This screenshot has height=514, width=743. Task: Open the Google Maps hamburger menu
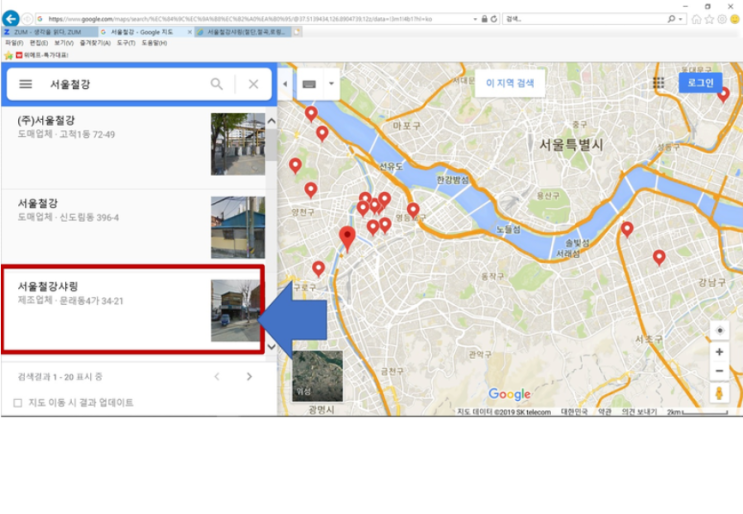click(26, 84)
